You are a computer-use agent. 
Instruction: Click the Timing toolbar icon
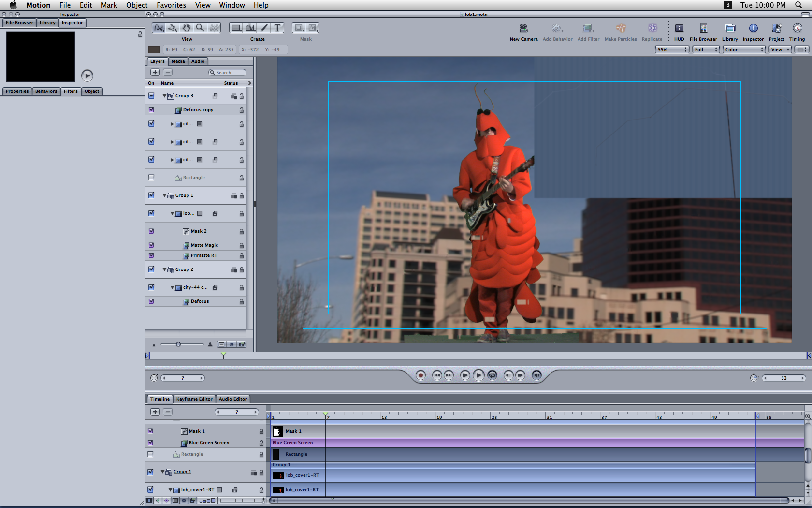(x=797, y=29)
